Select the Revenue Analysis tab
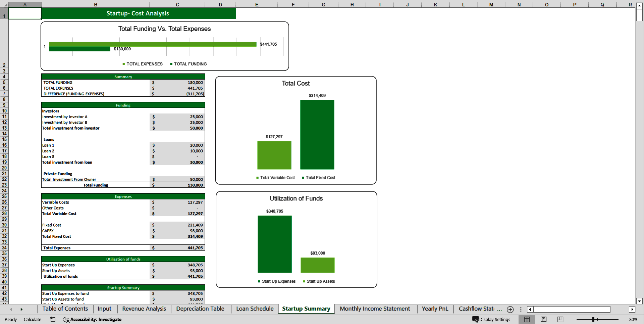Screen dimensions: 644x324 pyautogui.click(x=144, y=309)
